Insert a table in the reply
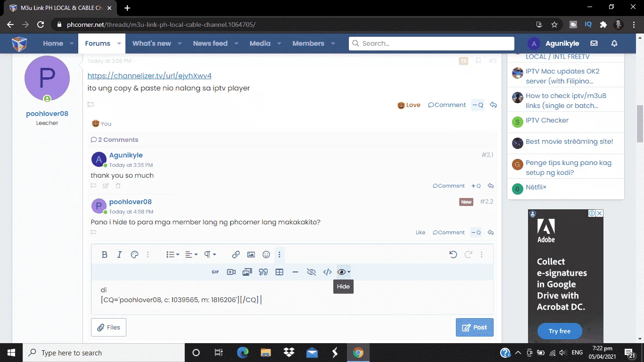Image resolution: width=644 pixels, height=362 pixels. [279, 272]
